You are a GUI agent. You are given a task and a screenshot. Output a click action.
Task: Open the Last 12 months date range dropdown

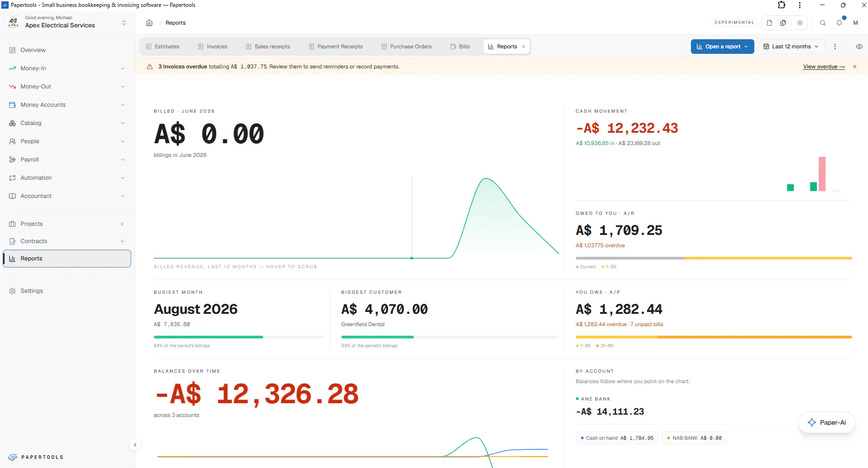(791, 47)
